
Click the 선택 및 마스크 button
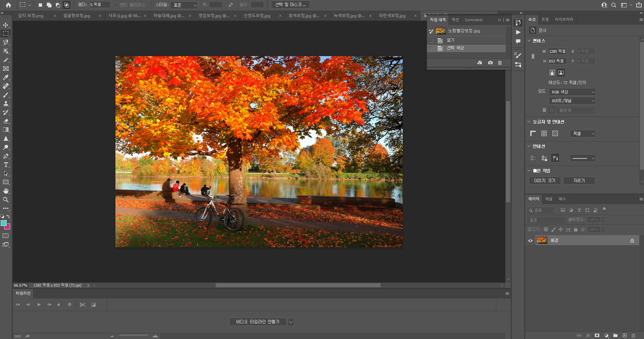pyautogui.click(x=290, y=5)
